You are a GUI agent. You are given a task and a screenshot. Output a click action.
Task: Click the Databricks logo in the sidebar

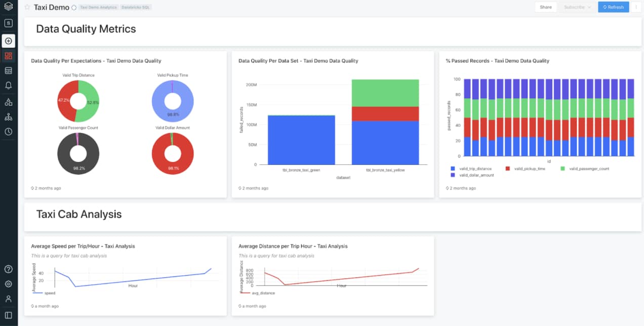pos(8,7)
